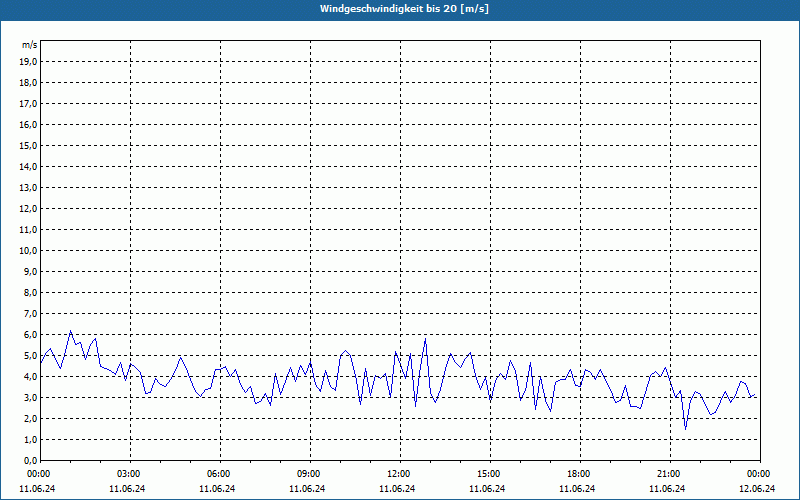Click the 7,0 y-axis label

[30, 314]
